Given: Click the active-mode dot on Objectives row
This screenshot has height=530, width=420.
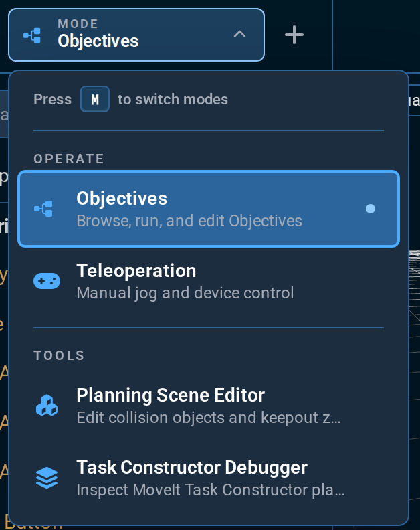Looking at the screenshot, I should click(x=371, y=209).
